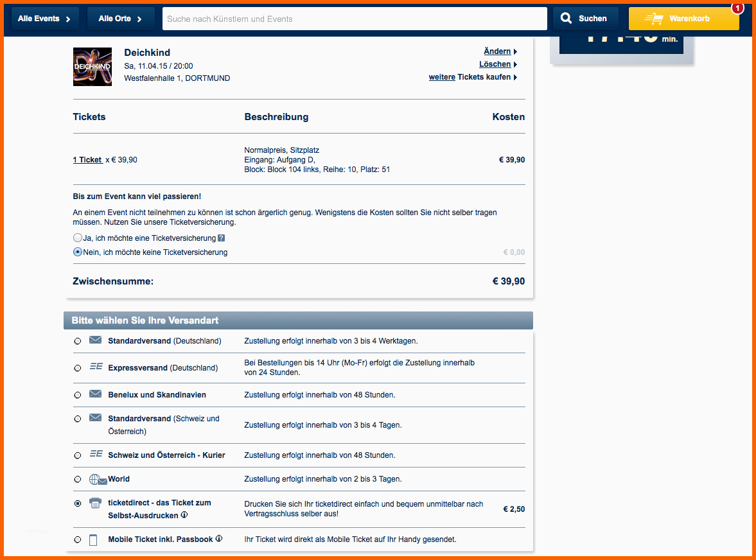
Task: Select Expressversand (Deutschland) radio button
Action: (78, 368)
